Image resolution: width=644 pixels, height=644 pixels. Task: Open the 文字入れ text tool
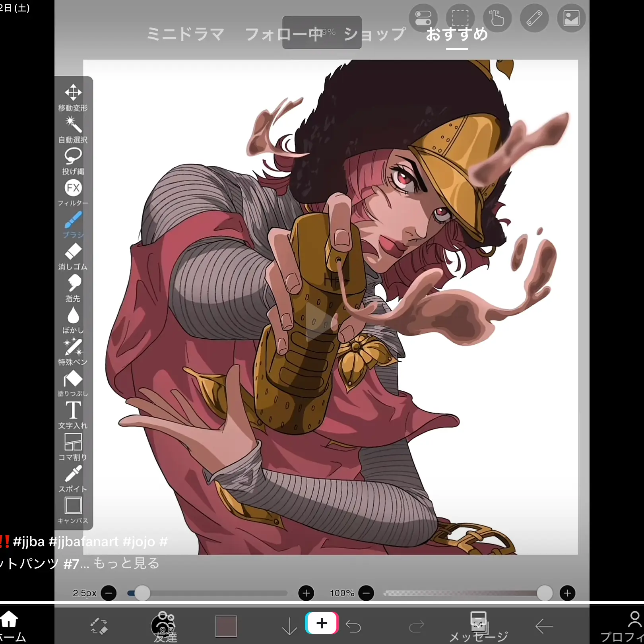tap(73, 415)
